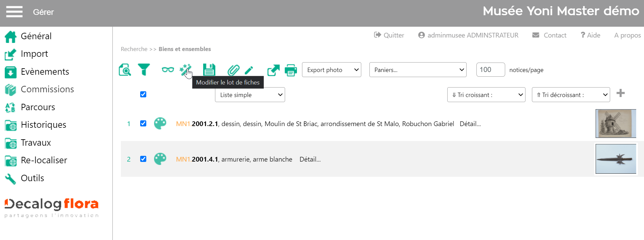
Task: Uncheck the checkbox for record 2001.4.1
Action: pyautogui.click(x=143, y=159)
